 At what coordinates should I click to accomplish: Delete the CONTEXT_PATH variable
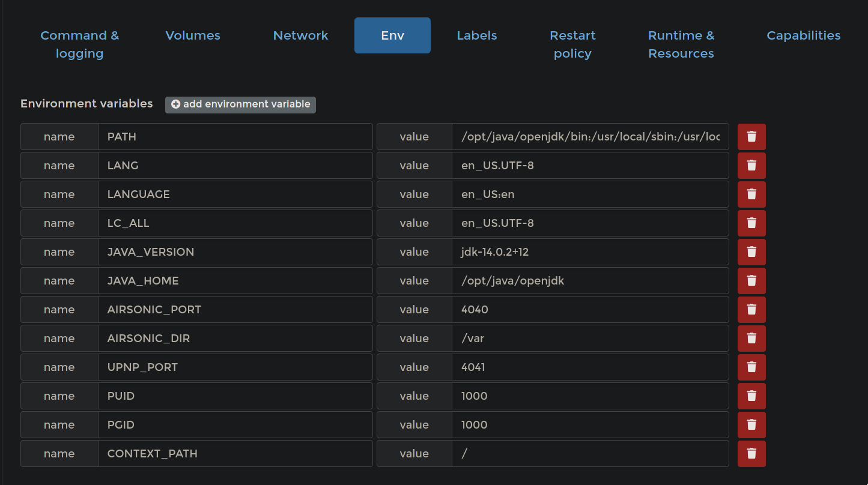(x=751, y=453)
